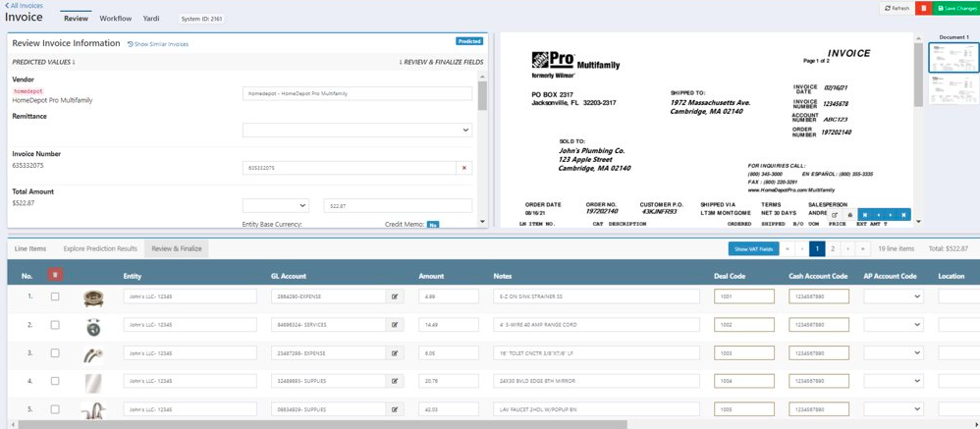This screenshot has height=429, width=980.
Task: Open AP Account Code dropdown for row 1
Action: click(894, 296)
